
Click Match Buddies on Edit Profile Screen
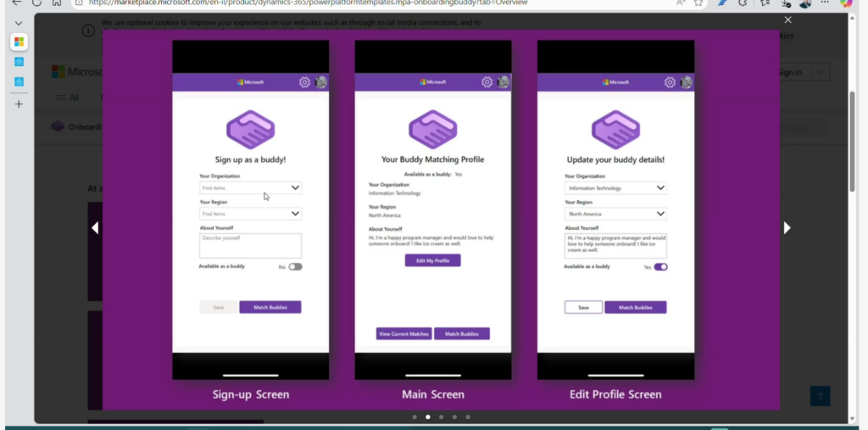(636, 307)
